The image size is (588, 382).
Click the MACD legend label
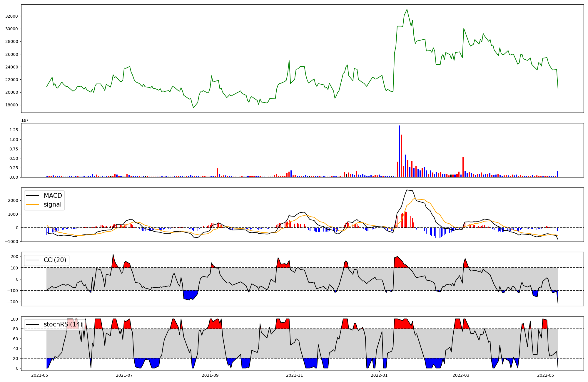53,196
